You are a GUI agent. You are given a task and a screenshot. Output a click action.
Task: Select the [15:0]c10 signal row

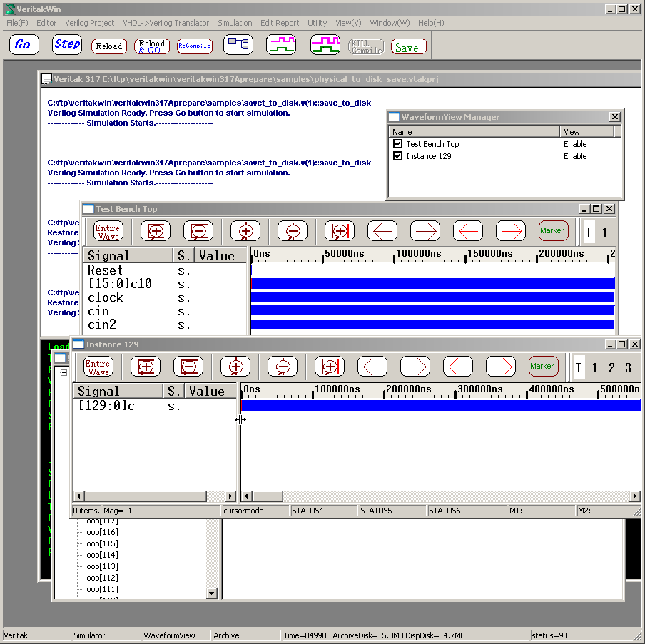165,284
